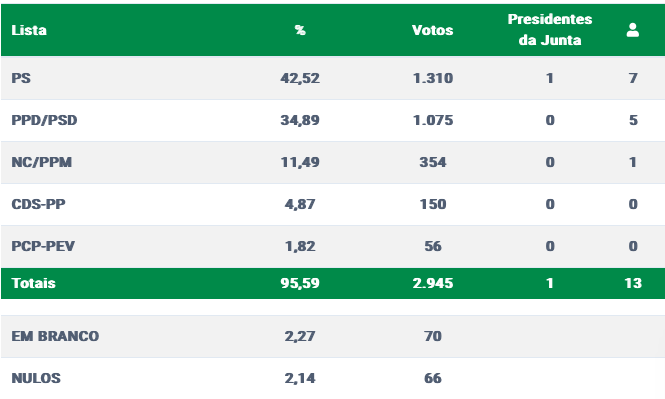Select Presidentes da Junta column header
This screenshot has width=665, height=399.
tap(550, 30)
